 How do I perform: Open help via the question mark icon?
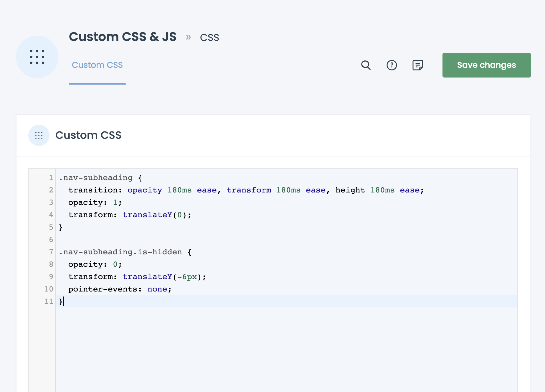click(392, 65)
